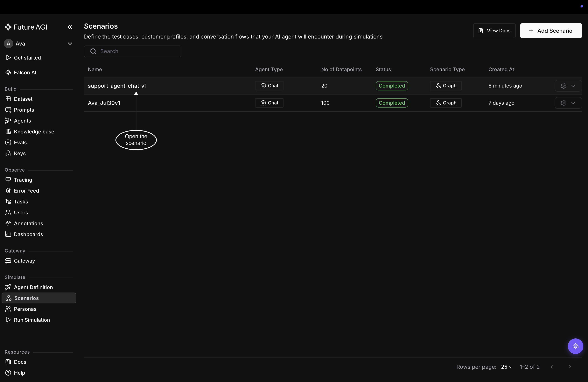This screenshot has width=588, height=382.
Task: Click the Chat badge on Ava_Jul30v1 row
Action: click(269, 103)
